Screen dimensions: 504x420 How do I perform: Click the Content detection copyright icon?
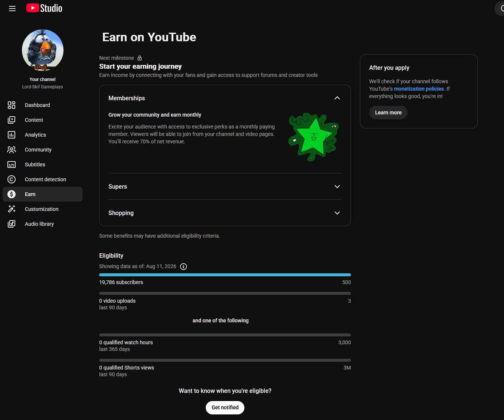12,179
